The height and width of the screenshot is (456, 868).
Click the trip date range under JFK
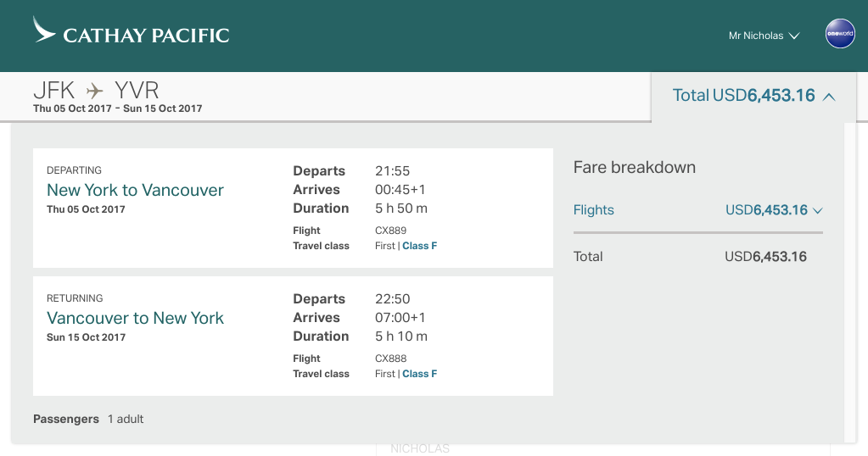117,108
